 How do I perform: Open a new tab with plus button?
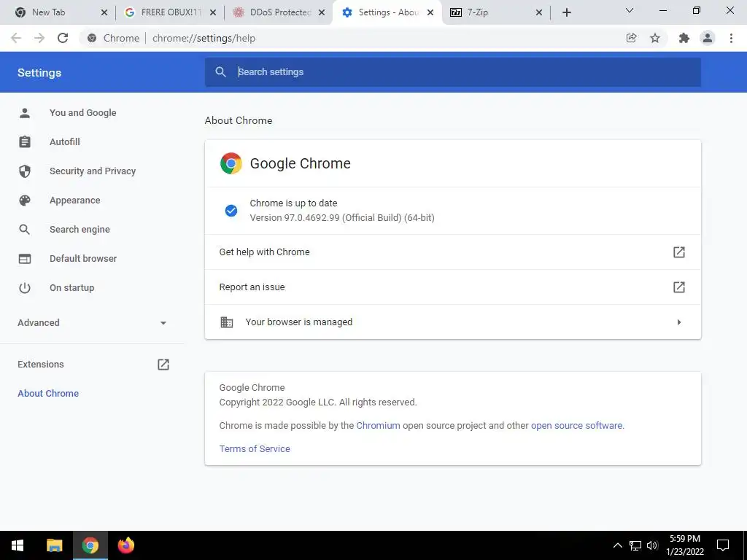point(566,12)
